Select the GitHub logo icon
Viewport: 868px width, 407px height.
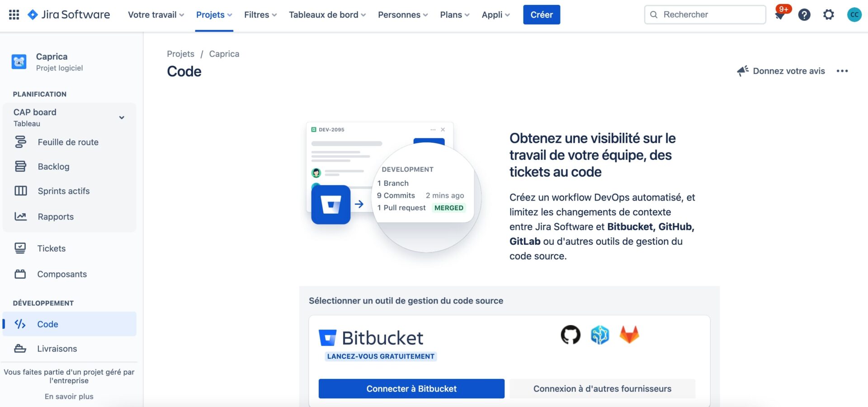click(x=571, y=335)
